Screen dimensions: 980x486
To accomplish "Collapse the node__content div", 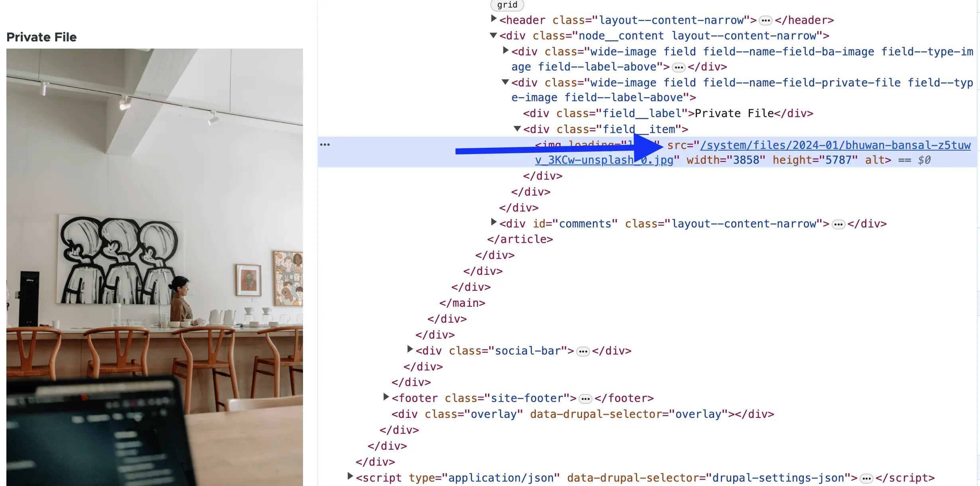I will click(x=494, y=35).
